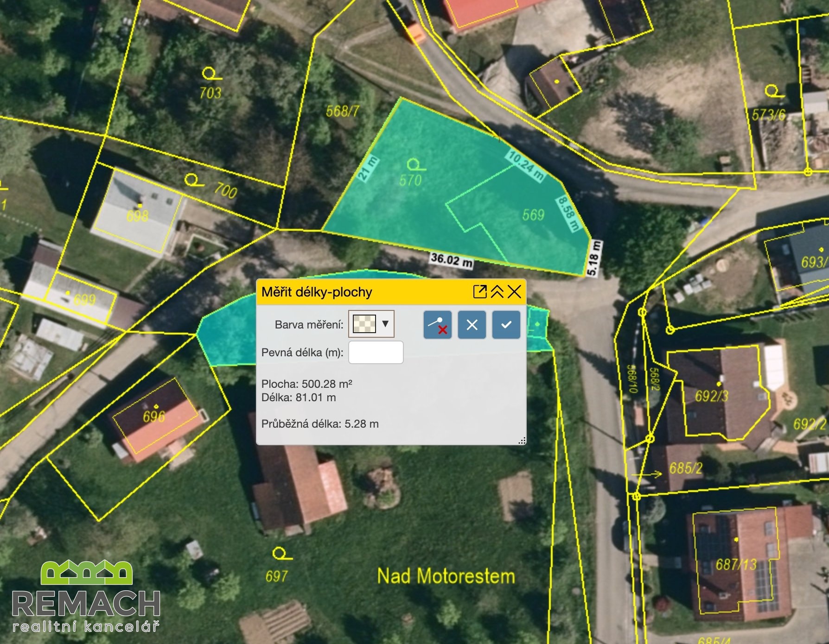Click the REMACH logo
The height and width of the screenshot is (644, 829).
pos(86,596)
